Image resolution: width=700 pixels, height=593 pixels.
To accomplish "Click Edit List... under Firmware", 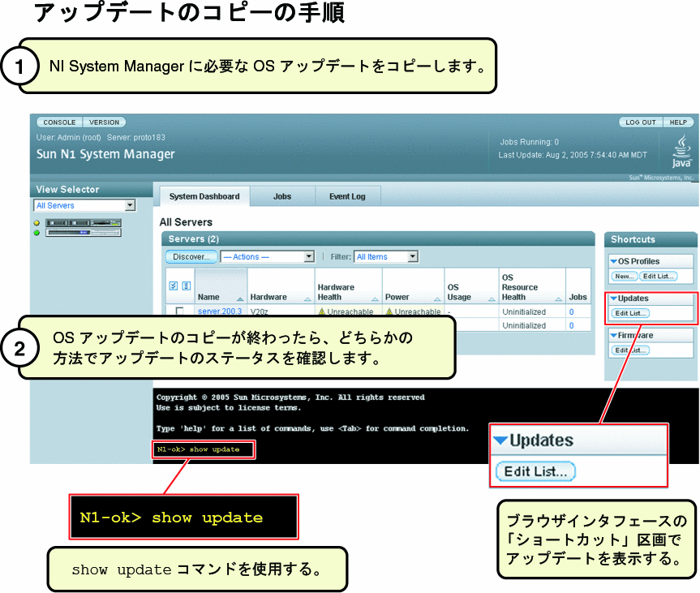I will tap(630, 350).
